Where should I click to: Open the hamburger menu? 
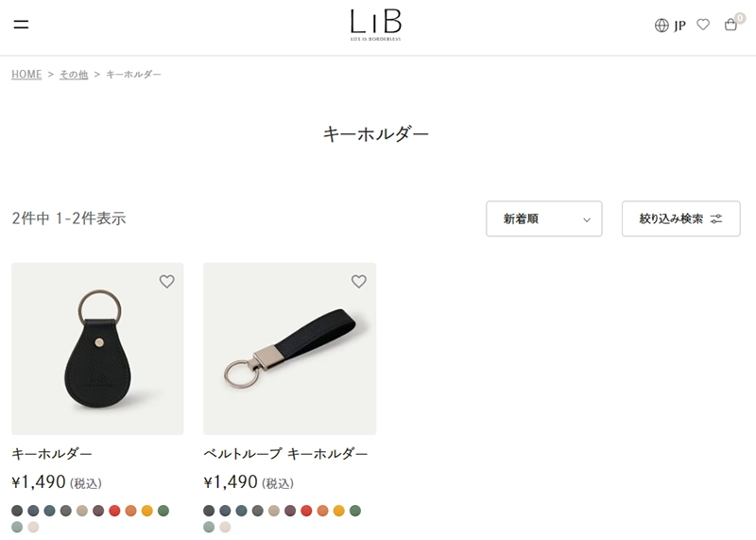click(x=21, y=25)
